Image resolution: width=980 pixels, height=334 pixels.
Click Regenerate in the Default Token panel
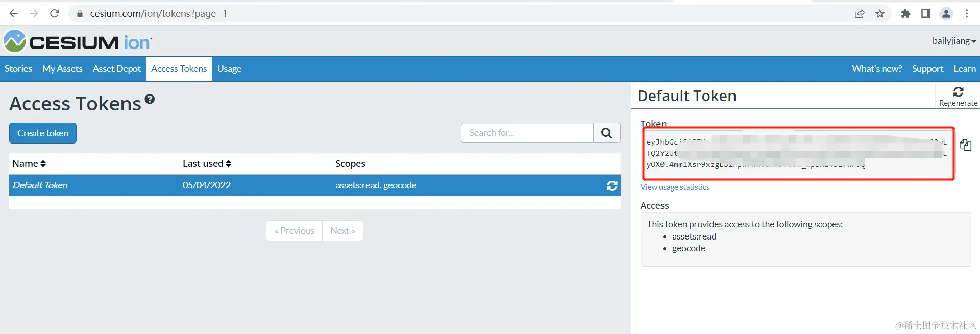958,97
